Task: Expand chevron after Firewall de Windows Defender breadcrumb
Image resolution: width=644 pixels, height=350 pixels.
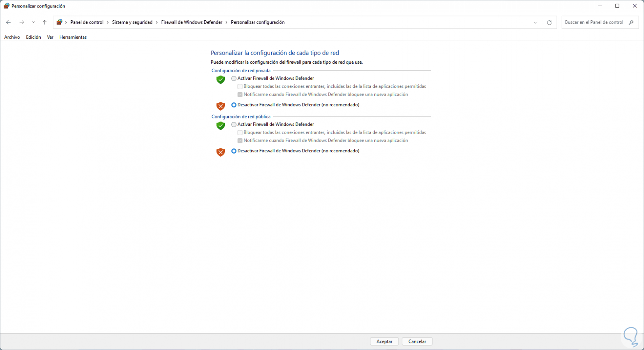Action: [x=226, y=22]
